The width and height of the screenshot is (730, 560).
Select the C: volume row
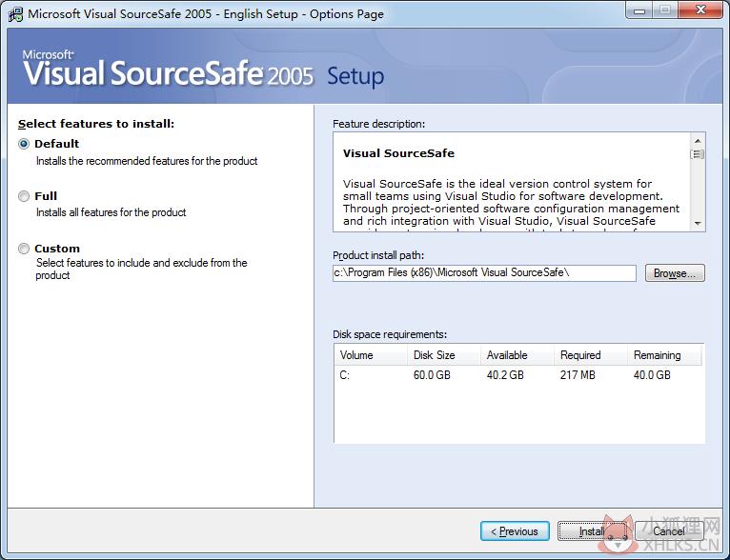tap(518, 375)
